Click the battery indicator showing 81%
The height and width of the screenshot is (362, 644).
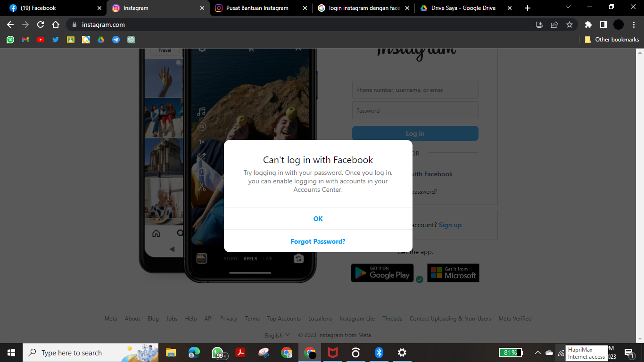click(x=511, y=353)
